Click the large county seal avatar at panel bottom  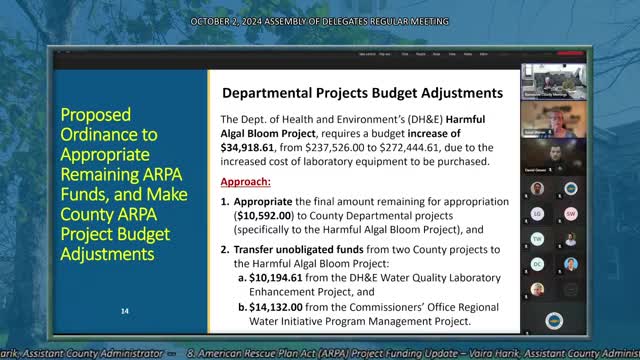pyautogui.click(x=554, y=321)
